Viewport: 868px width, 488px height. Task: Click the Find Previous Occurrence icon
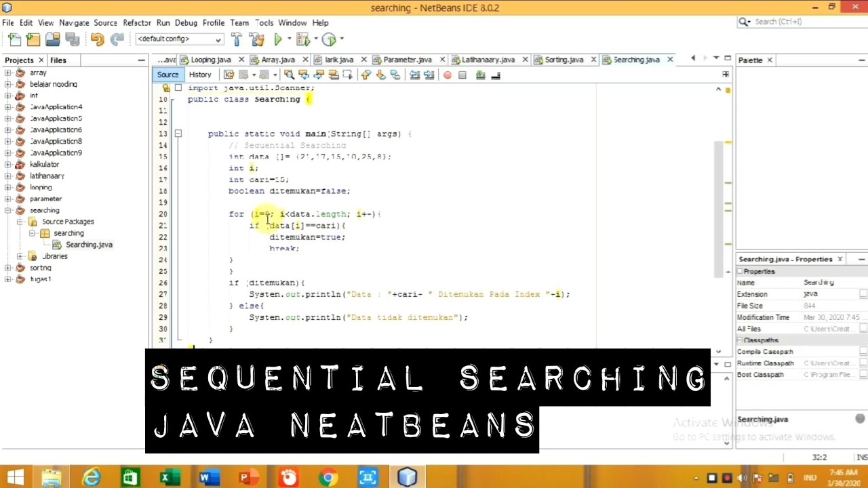(x=303, y=75)
